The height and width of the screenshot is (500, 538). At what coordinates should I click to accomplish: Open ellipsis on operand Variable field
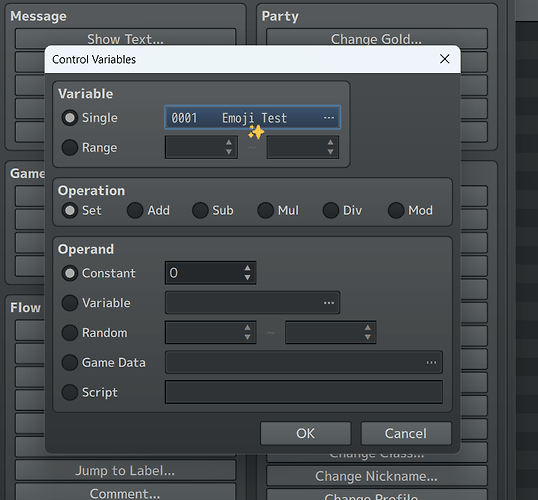coord(328,303)
